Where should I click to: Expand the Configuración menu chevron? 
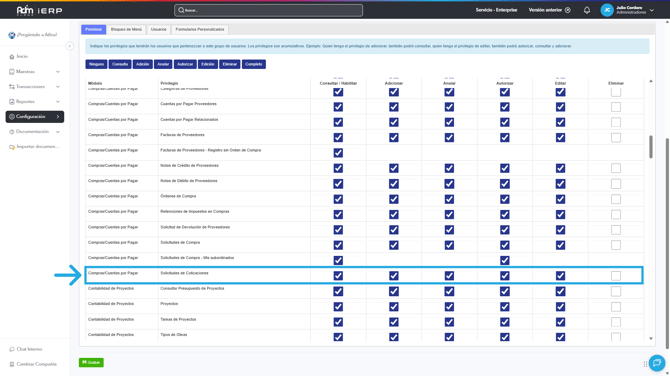point(58,117)
